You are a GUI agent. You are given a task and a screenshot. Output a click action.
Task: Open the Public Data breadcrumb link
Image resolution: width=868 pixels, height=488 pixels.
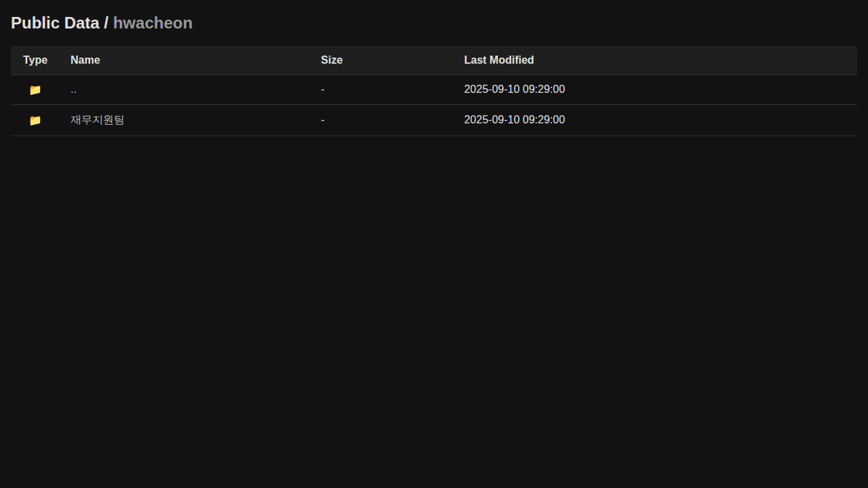coord(55,23)
